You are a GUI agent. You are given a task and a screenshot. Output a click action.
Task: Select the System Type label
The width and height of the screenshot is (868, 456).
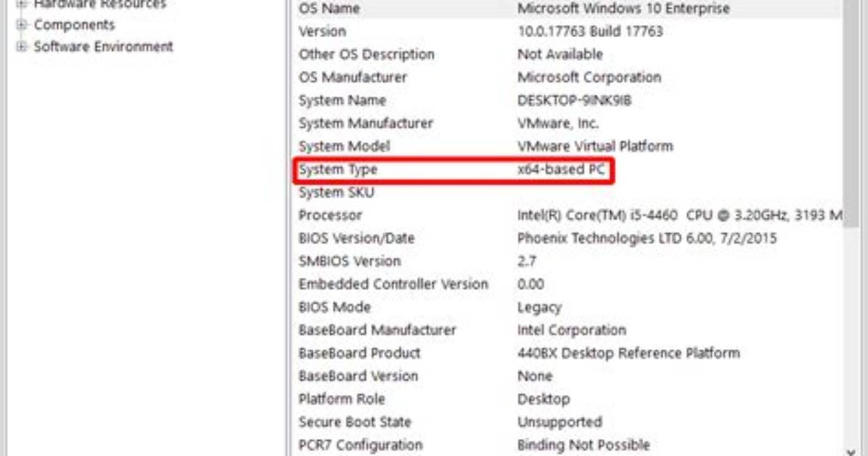[338, 169]
